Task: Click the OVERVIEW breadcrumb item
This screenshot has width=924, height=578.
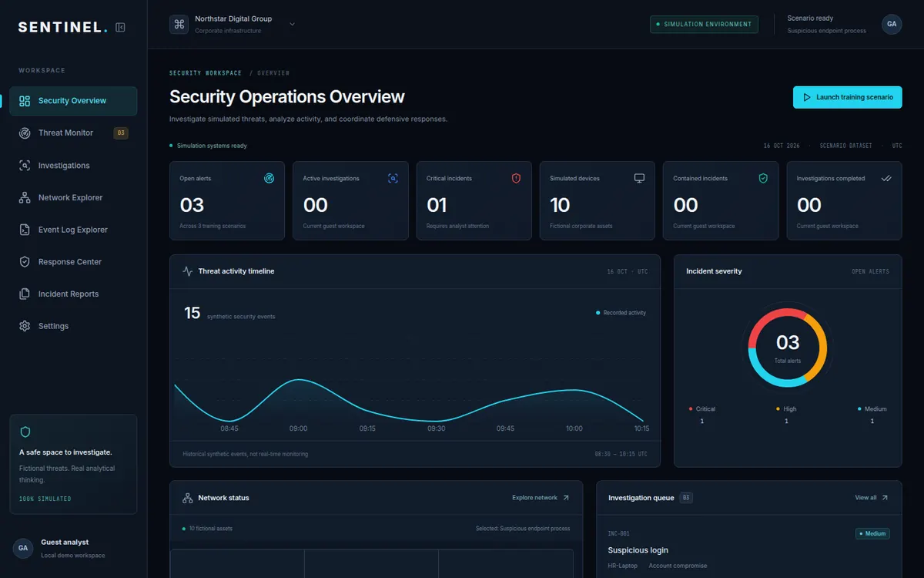Action: click(273, 73)
